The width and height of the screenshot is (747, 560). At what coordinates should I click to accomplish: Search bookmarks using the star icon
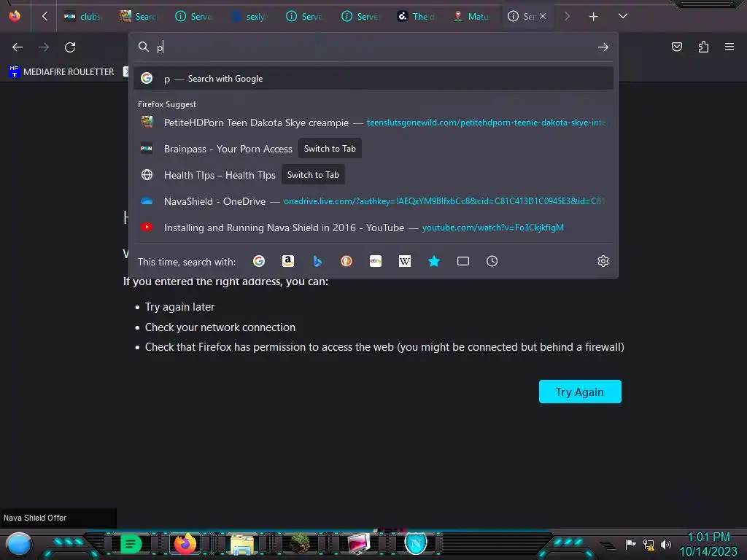coord(434,261)
